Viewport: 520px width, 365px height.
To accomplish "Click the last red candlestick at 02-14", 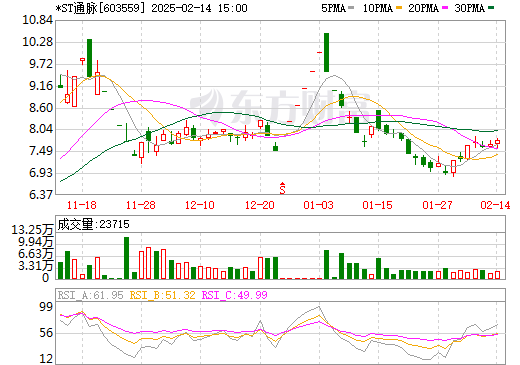I will [497, 142].
